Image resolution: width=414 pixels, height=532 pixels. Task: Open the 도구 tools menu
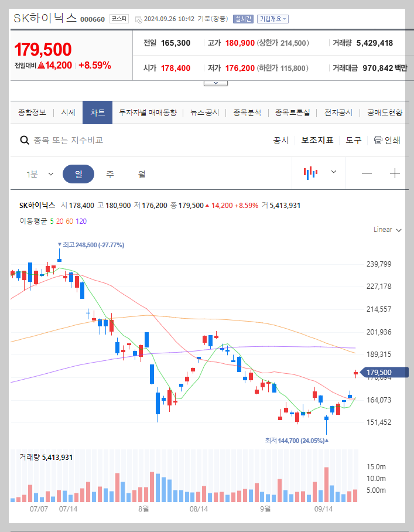coord(353,141)
